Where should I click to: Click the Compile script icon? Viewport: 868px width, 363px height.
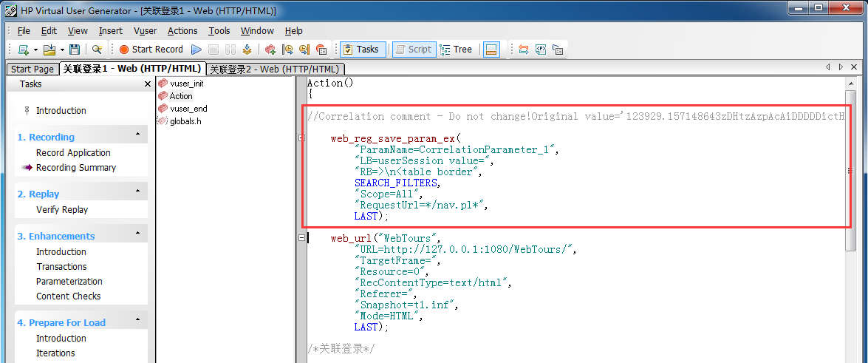click(247, 50)
